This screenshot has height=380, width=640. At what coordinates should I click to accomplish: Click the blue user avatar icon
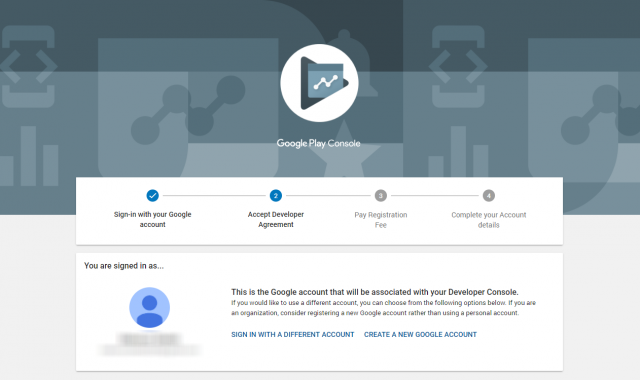click(x=149, y=308)
